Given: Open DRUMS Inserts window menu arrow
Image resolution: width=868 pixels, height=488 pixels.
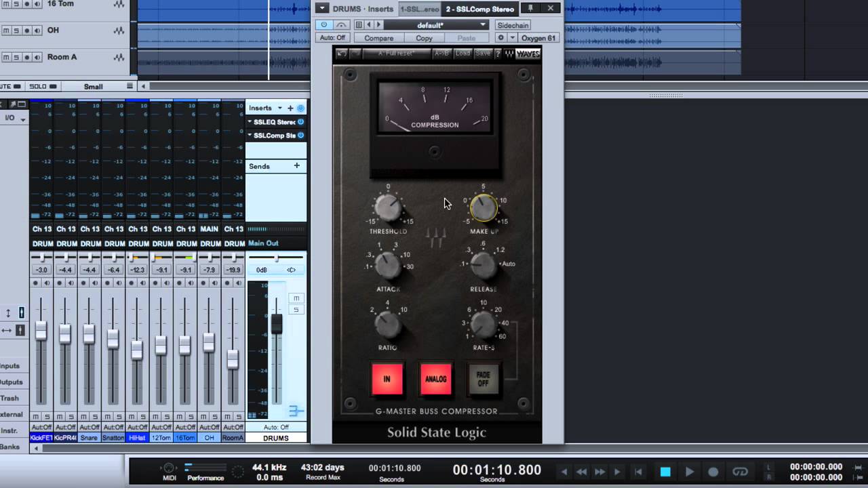Looking at the screenshot, I should pos(323,8).
